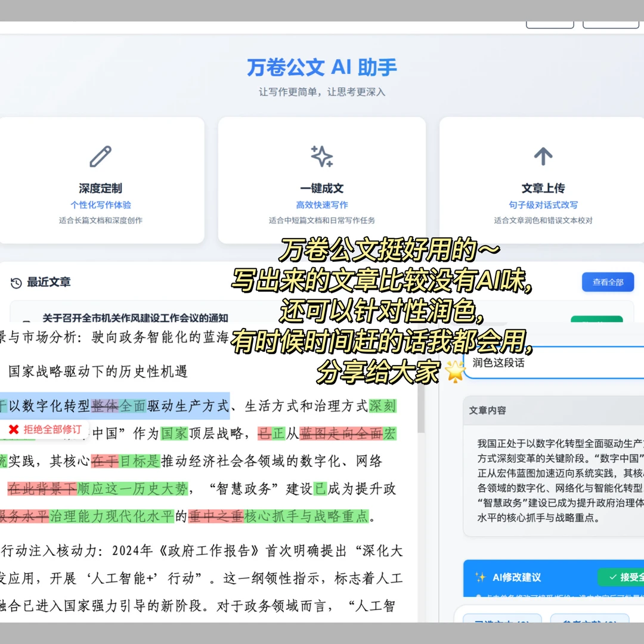644x644 pixels.
Task: Click the struck-through text 蓝图走向全面
Action: (x=341, y=434)
